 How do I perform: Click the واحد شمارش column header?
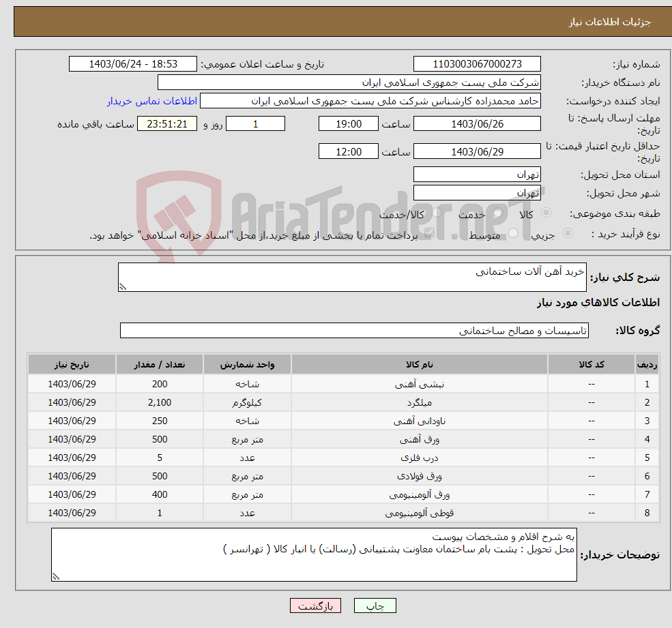point(247,365)
